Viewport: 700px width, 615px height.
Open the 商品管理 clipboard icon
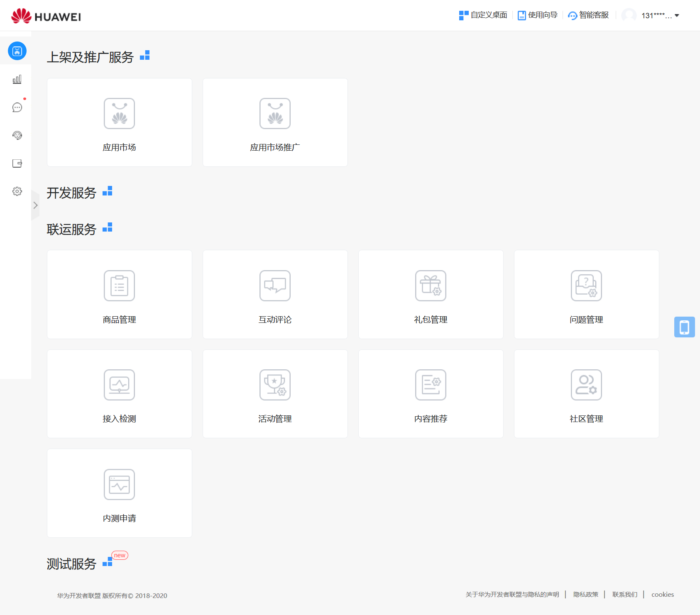tap(119, 286)
